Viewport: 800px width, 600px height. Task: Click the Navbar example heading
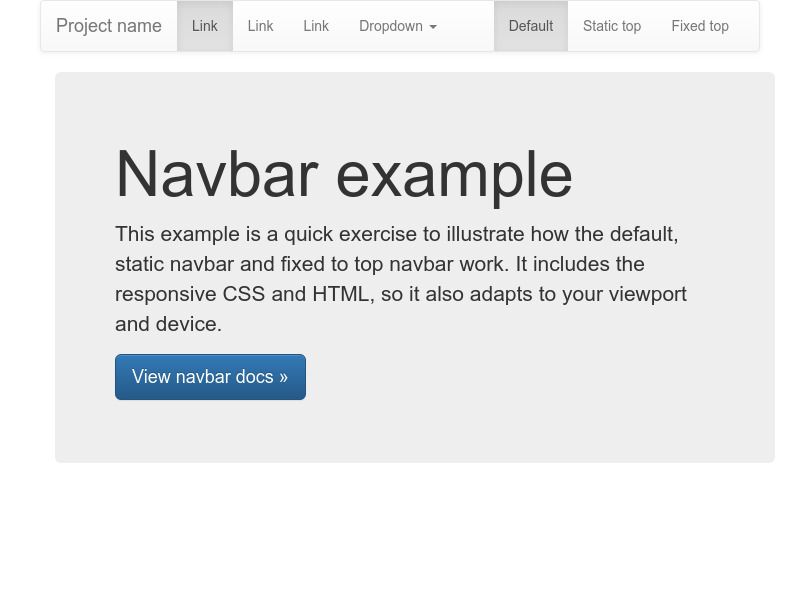coord(343,174)
